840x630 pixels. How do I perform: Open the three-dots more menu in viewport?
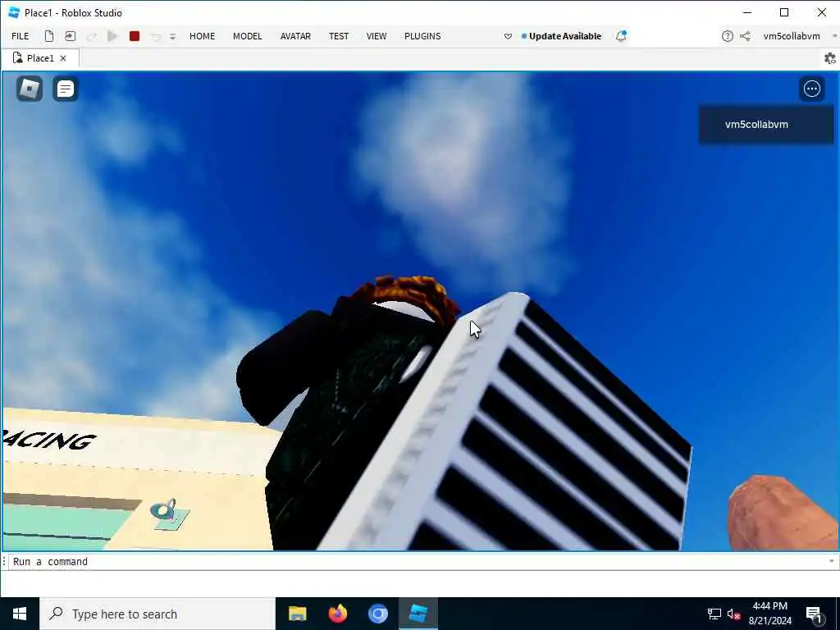(812, 89)
